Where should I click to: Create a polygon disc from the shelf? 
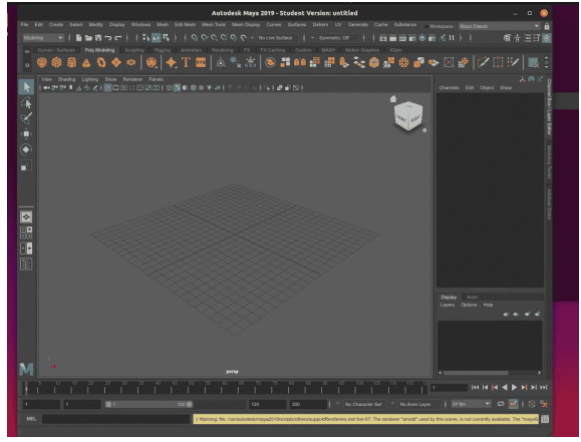(x=131, y=62)
